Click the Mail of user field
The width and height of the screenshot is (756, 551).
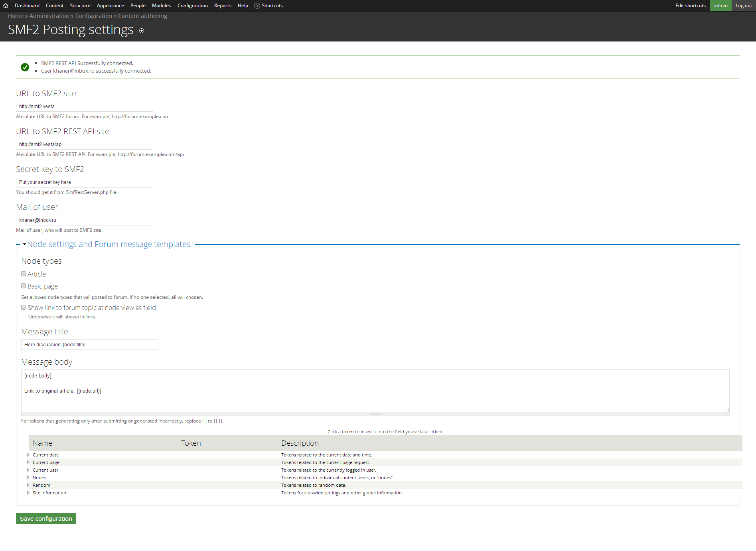coord(85,220)
